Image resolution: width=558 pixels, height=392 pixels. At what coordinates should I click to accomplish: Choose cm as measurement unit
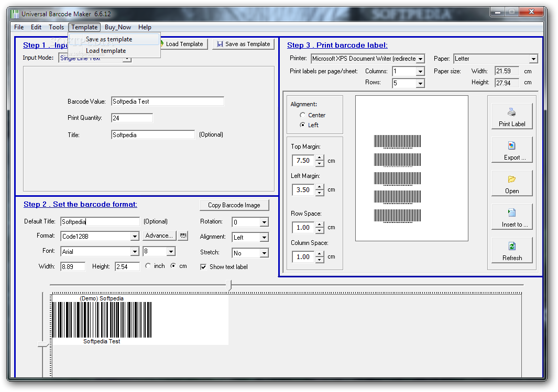173,266
